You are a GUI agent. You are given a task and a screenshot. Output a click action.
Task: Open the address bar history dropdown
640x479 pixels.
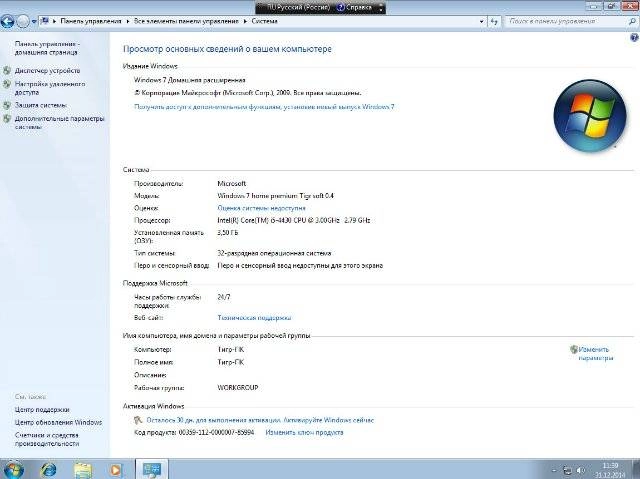pos(482,21)
